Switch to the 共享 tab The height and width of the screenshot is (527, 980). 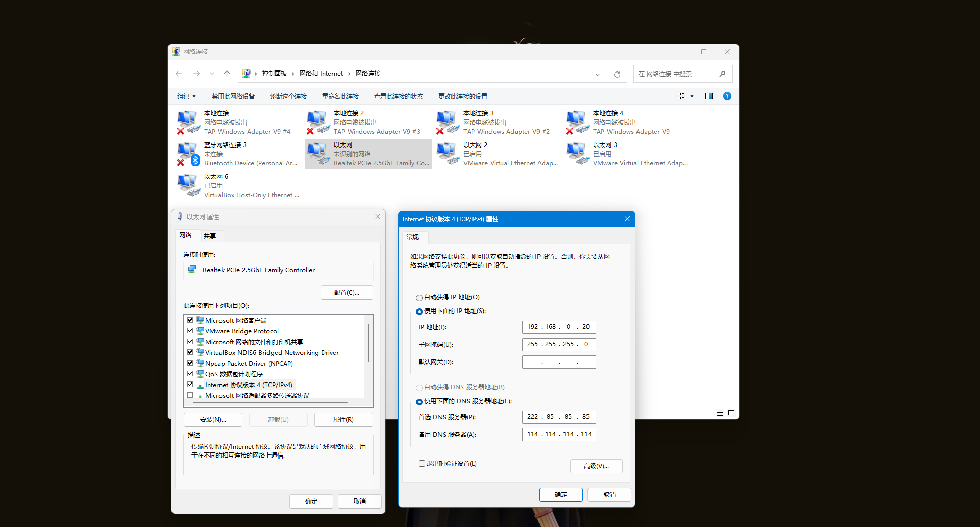(x=210, y=236)
